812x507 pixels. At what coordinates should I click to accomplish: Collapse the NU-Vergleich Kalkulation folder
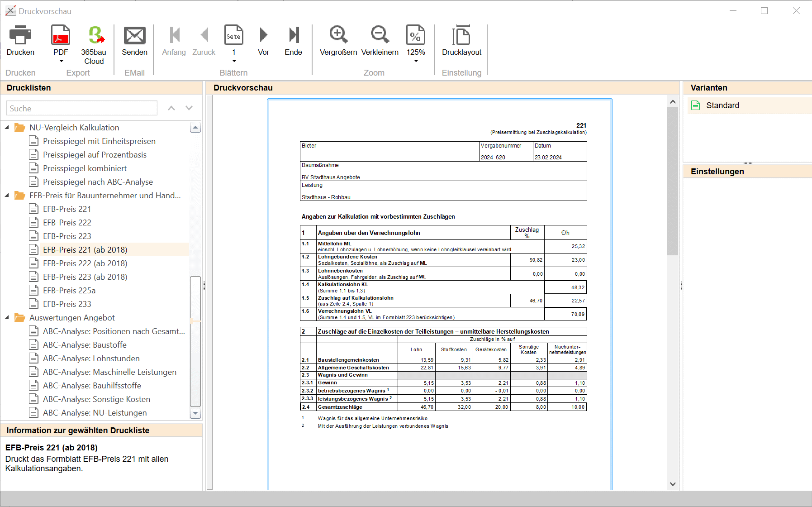pos(7,128)
